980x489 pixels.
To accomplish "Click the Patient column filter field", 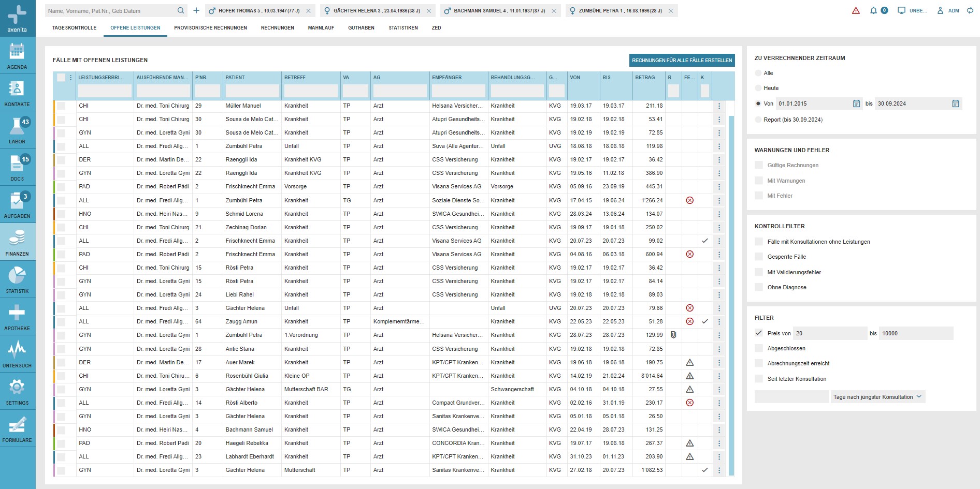I will 252,91.
